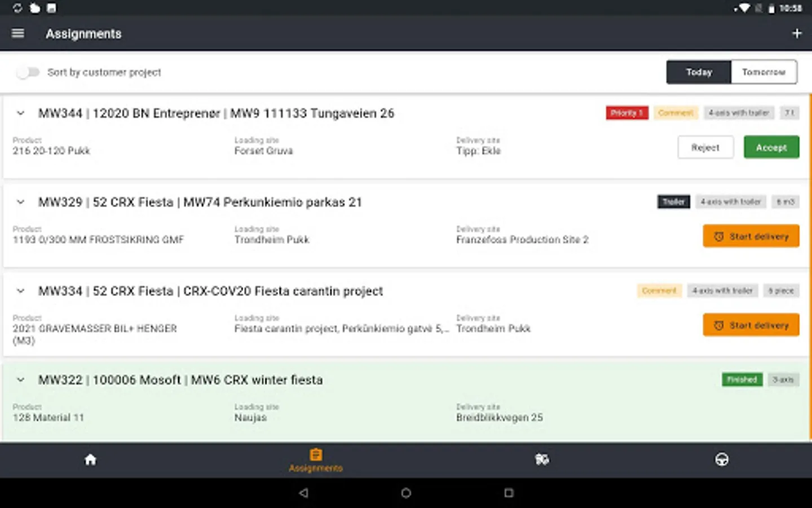
Task: Expand assignment MW344 Tungaveien 26 details
Action: 20,113
